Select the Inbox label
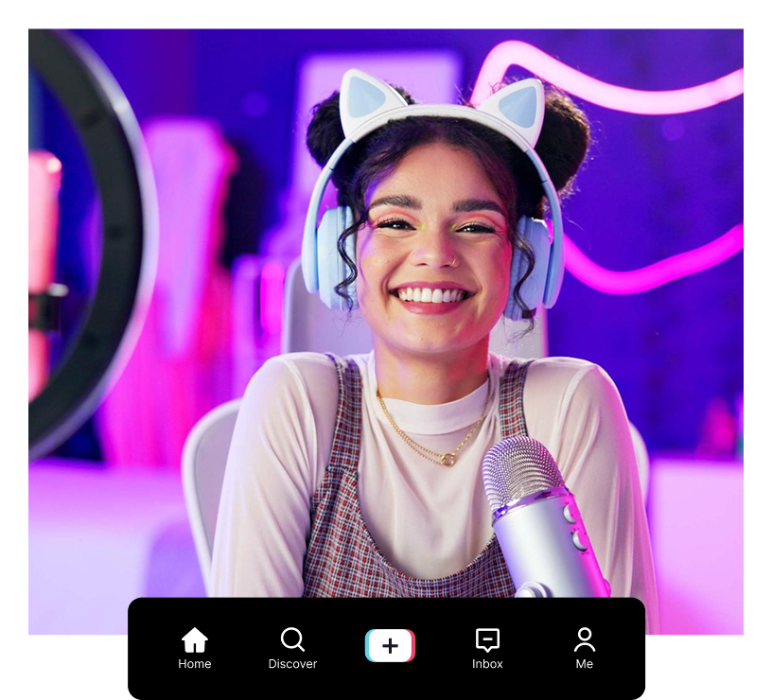This screenshot has width=772, height=700. pos(487,664)
